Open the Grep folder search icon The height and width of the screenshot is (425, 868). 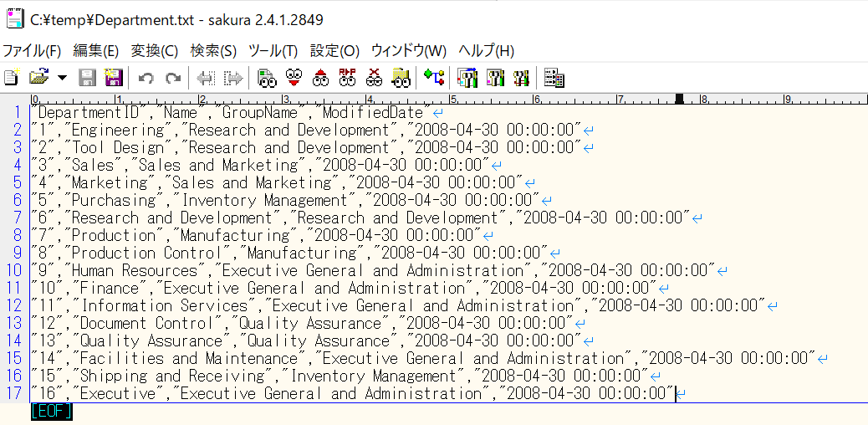point(401,78)
